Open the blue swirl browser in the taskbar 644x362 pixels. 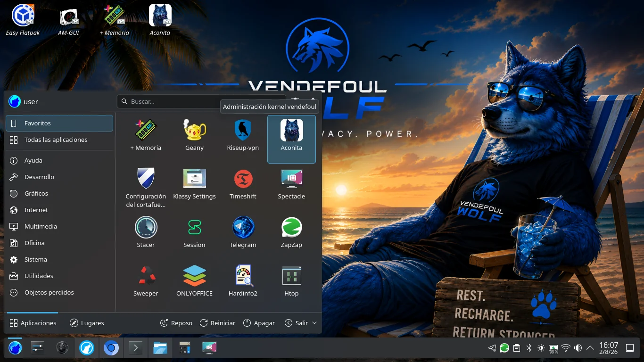(x=87, y=348)
